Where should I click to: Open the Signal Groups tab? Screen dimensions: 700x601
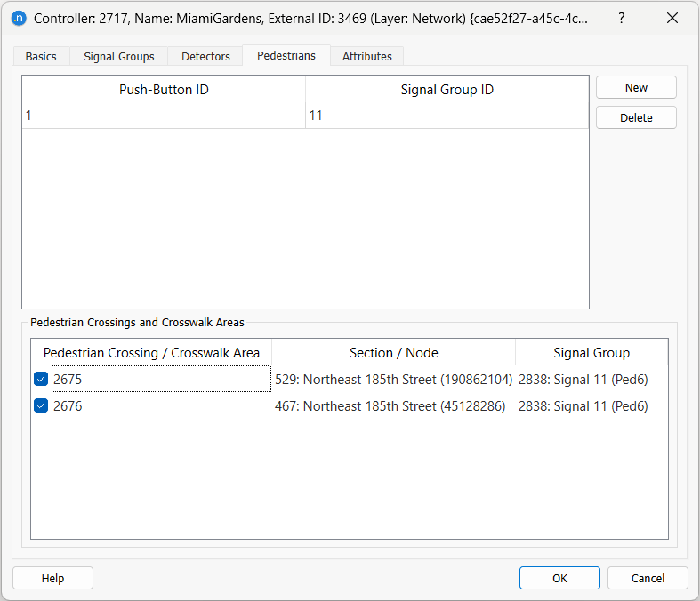(x=119, y=56)
